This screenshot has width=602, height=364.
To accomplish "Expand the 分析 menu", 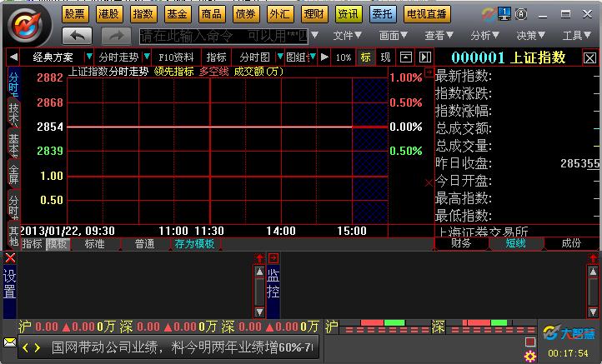I will pyautogui.click(x=485, y=36).
